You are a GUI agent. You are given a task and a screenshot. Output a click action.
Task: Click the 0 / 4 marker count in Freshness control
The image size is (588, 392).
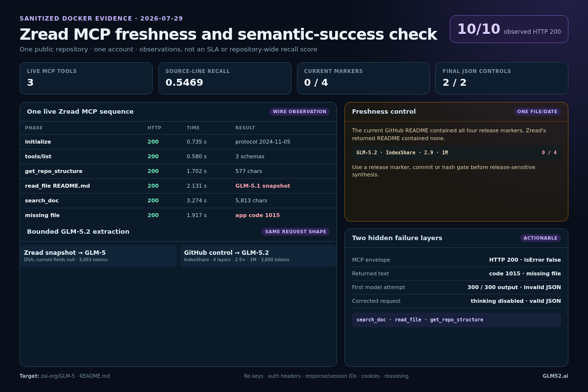pyautogui.click(x=549, y=153)
